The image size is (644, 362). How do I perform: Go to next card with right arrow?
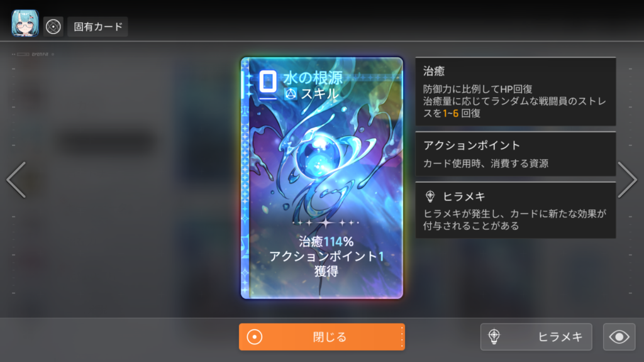[627, 180]
